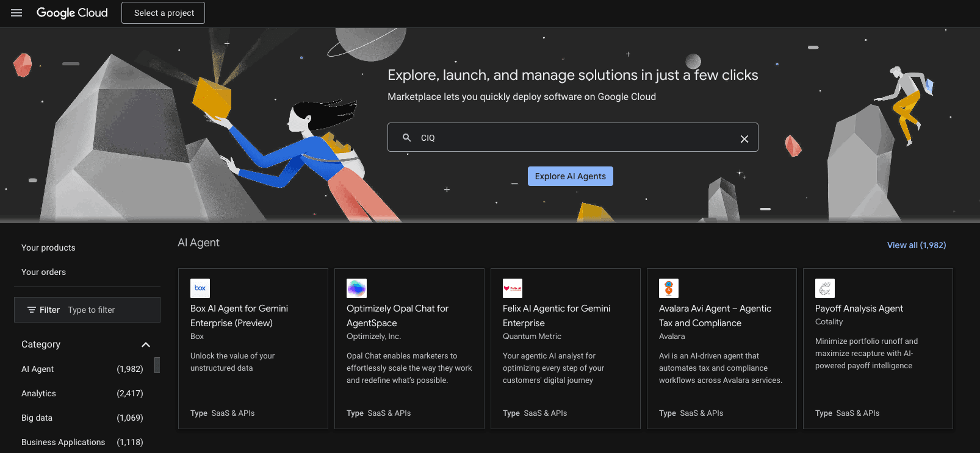Click the category list scrollbar thumb

(157, 365)
